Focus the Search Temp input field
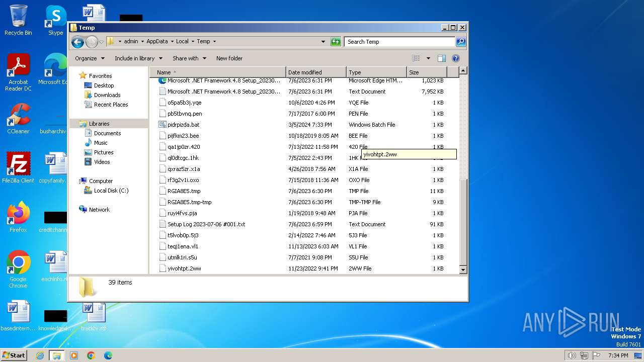 click(x=400, y=42)
